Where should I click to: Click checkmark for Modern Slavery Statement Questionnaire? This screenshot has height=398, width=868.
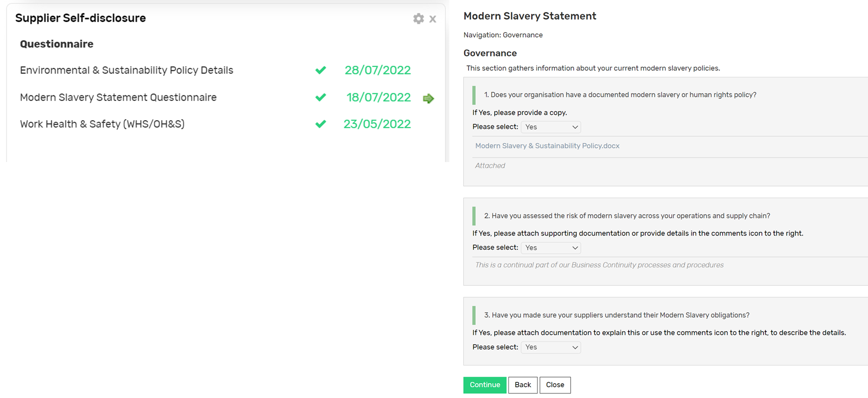tap(321, 97)
